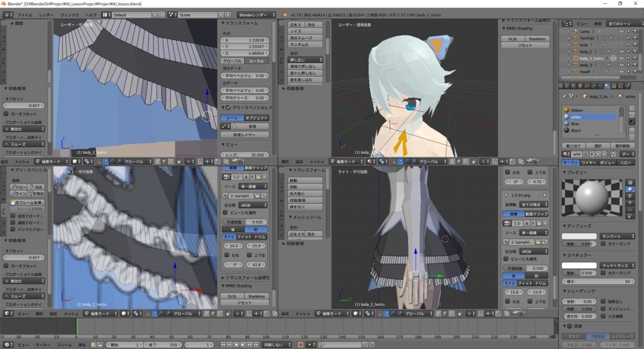Enable 三次補間 checkbox
This screenshot has height=349, width=644.
[603, 316]
